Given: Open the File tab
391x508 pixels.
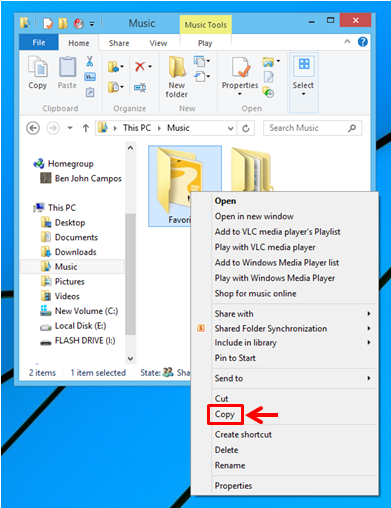Looking at the screenshot, I should pos(39,43).
